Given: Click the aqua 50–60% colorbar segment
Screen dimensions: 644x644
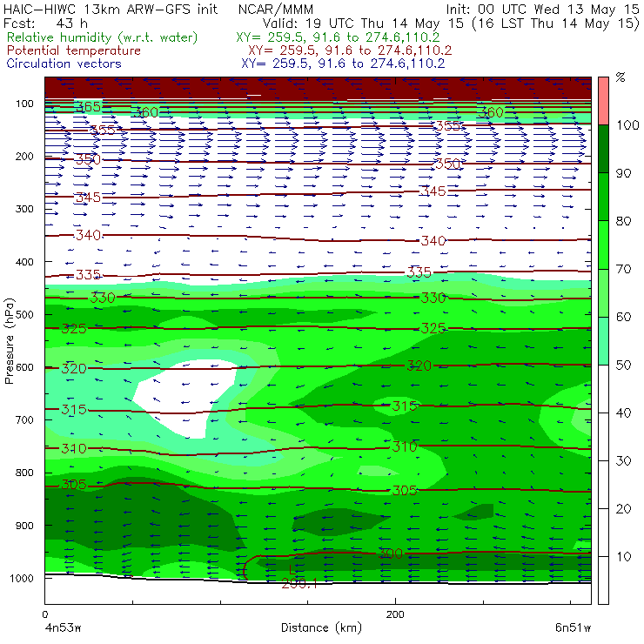Looking at the screenshot, I should 603,341.
